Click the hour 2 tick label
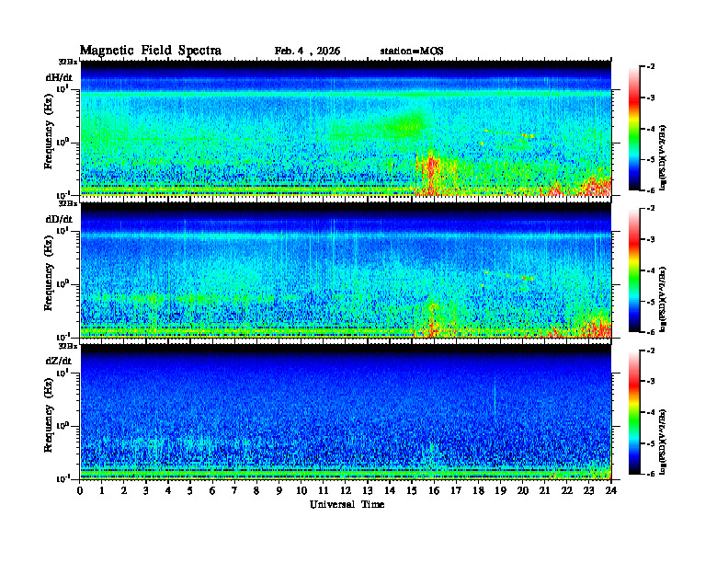This screenshot has height=563, width=728. pyautogui.click(x=124, y=491)
